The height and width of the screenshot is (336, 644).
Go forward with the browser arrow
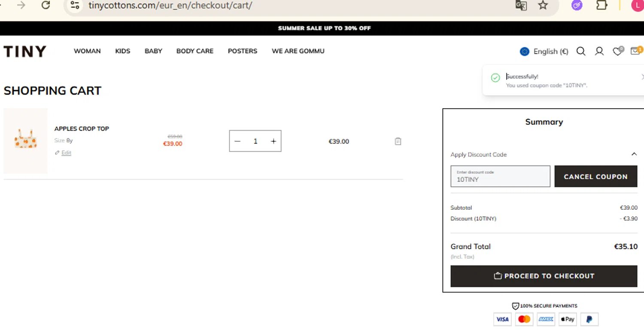click(21, 5)
